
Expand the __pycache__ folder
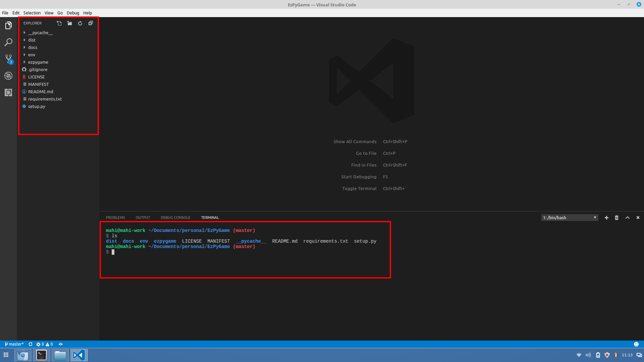click(x=58, y=33)
